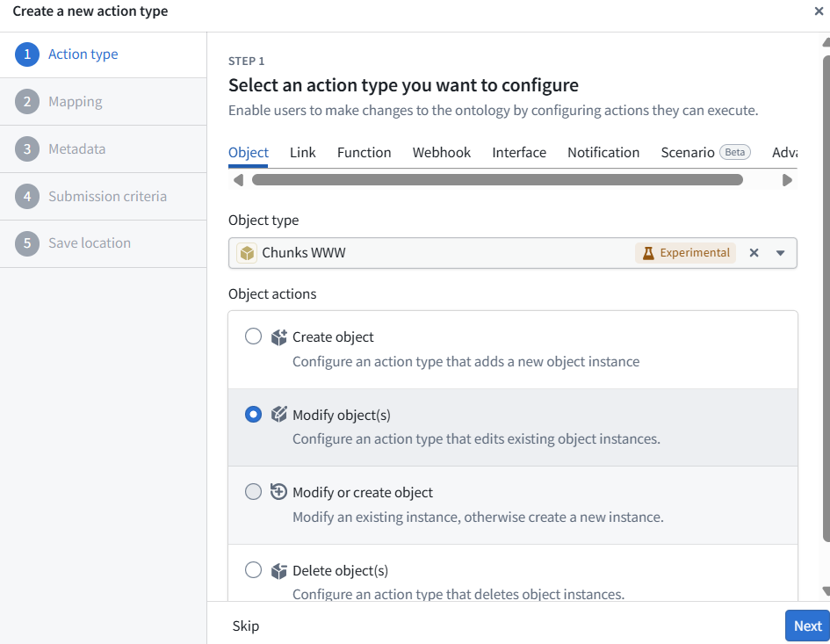Select the Create object radio button
830x644 pixels.
click(253, 336)
